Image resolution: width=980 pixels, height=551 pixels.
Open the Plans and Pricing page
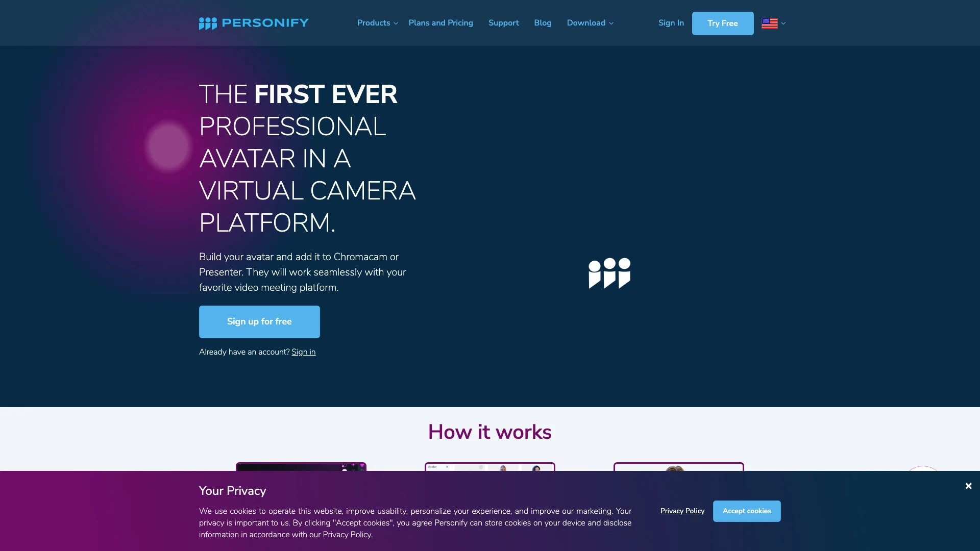point(441,23)
